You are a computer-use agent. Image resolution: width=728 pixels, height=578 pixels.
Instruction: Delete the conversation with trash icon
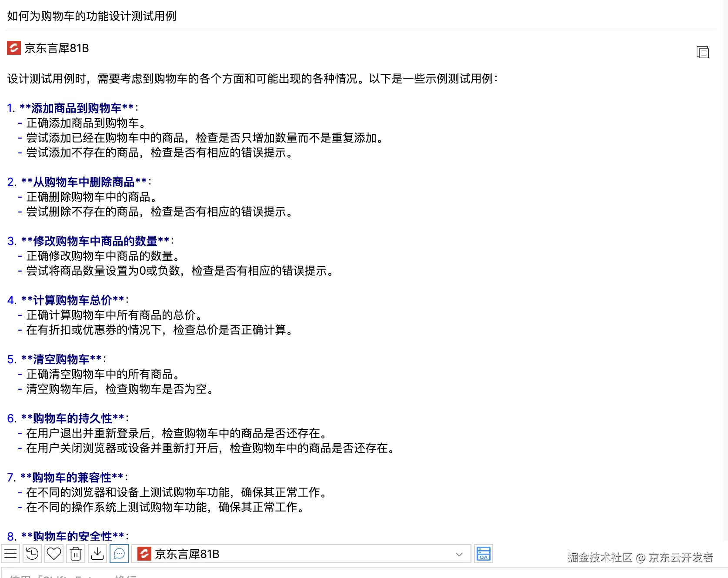[x=76, y=554]
